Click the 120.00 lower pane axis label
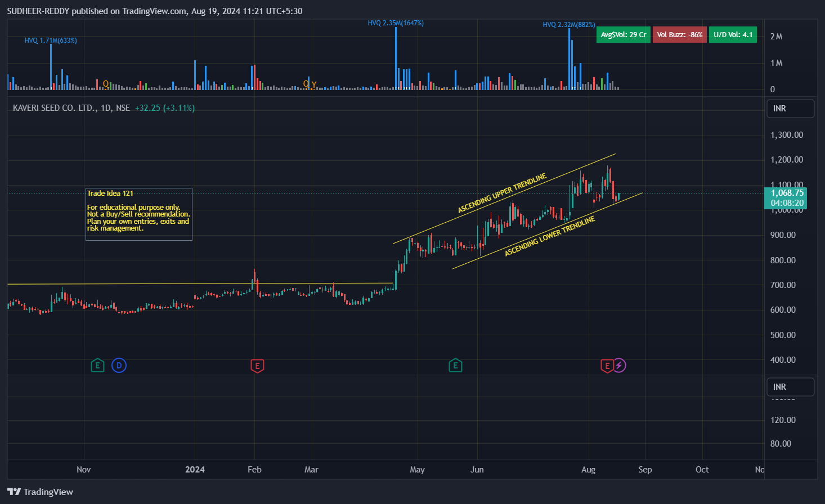Viewport: 825px width, 504px height. click(783, 420)
